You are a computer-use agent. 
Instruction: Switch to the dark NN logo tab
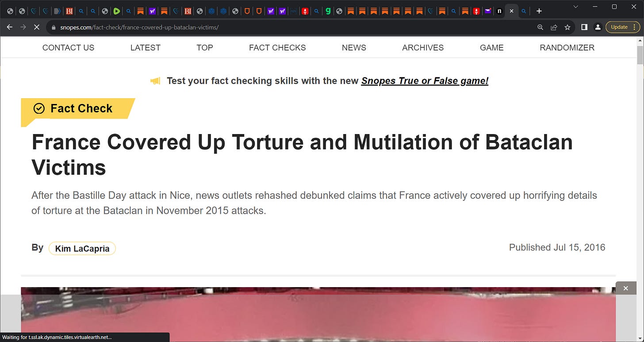click(293, 11)
